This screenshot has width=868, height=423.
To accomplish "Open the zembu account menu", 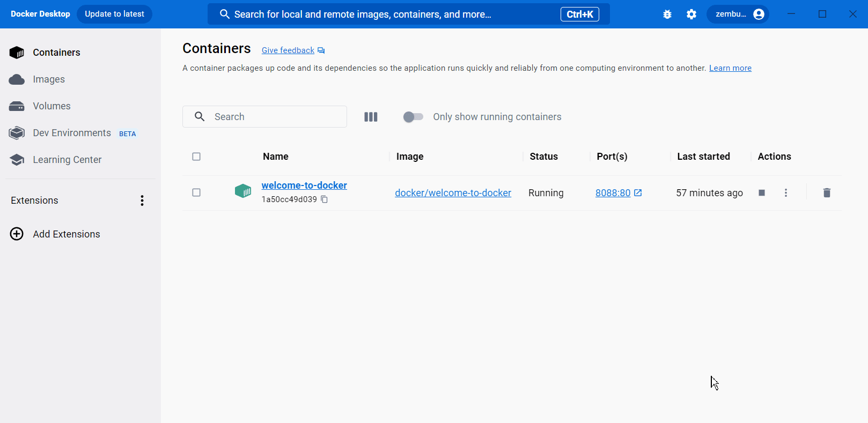I will click(738, 14).
